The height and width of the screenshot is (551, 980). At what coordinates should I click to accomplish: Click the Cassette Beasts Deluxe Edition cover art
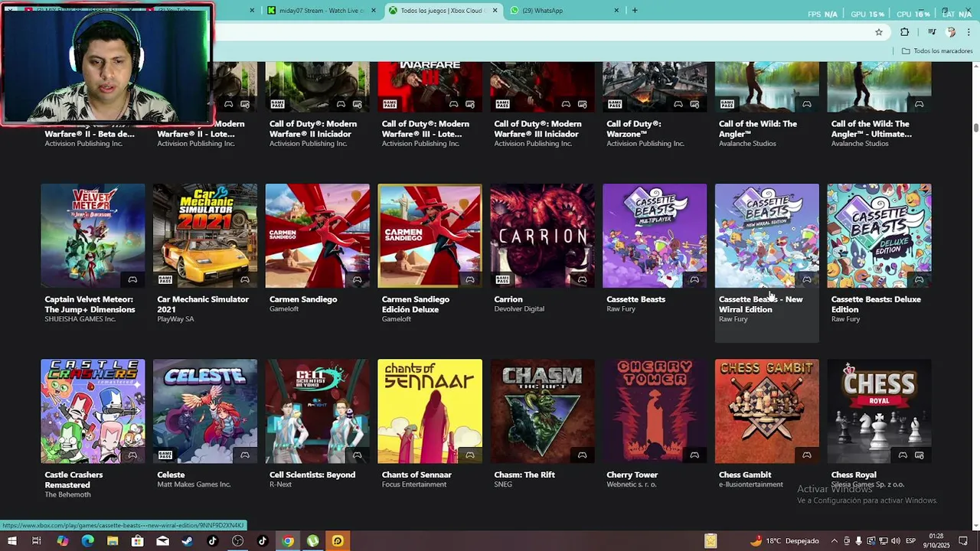(x=879, y=236)
